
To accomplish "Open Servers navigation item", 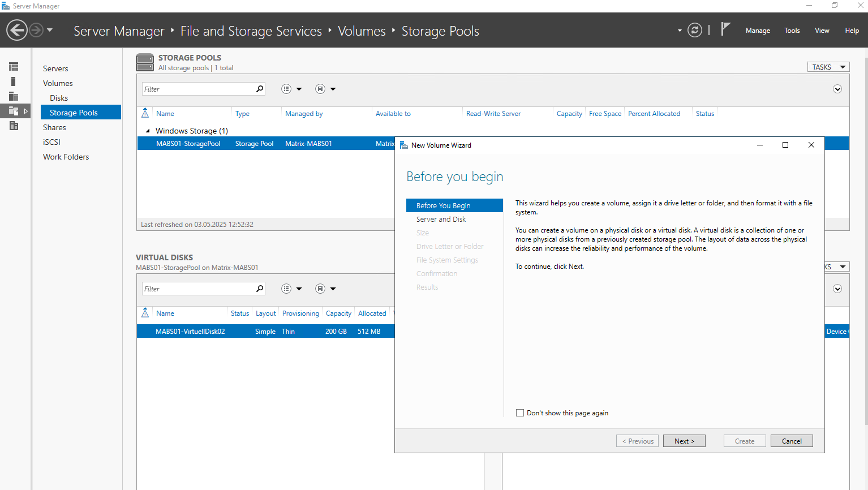I will (55, 68).
